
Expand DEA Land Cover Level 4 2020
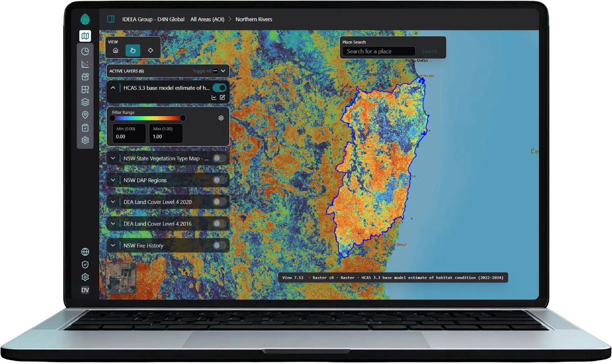click(x=113, y=202)
